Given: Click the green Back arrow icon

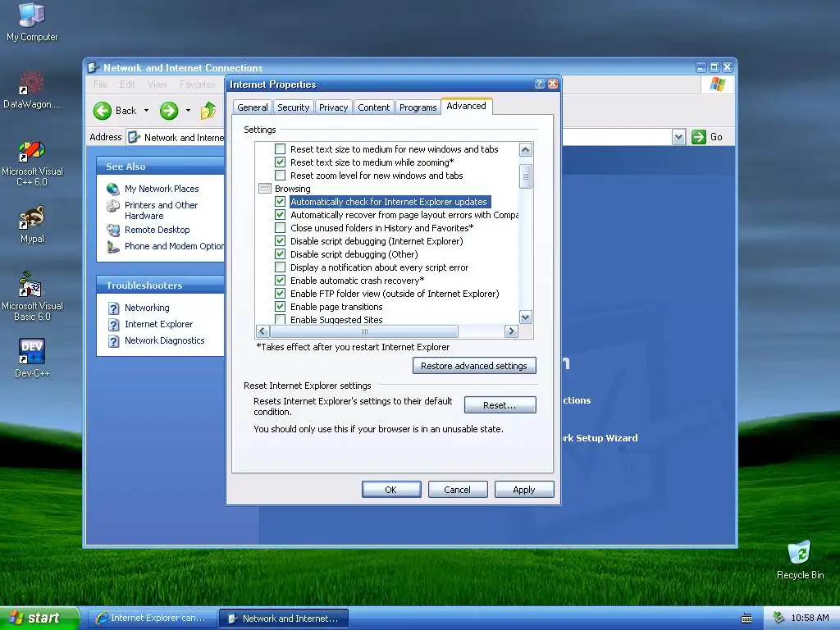Looking at the screenshot, I should tap(103, 111).
